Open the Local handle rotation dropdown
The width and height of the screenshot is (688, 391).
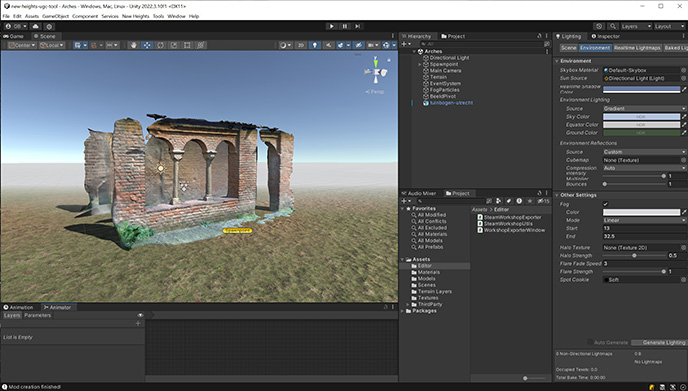click(52, 45)
